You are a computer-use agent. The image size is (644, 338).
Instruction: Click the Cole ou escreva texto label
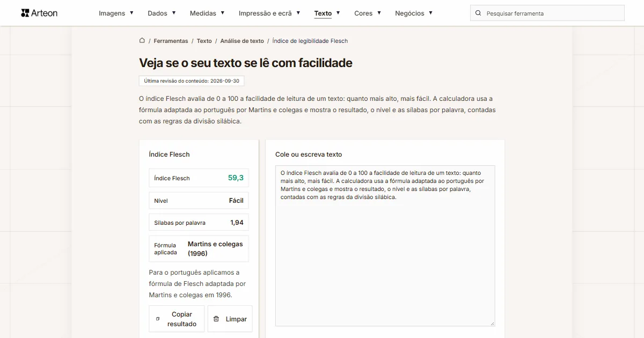(309, 154)
